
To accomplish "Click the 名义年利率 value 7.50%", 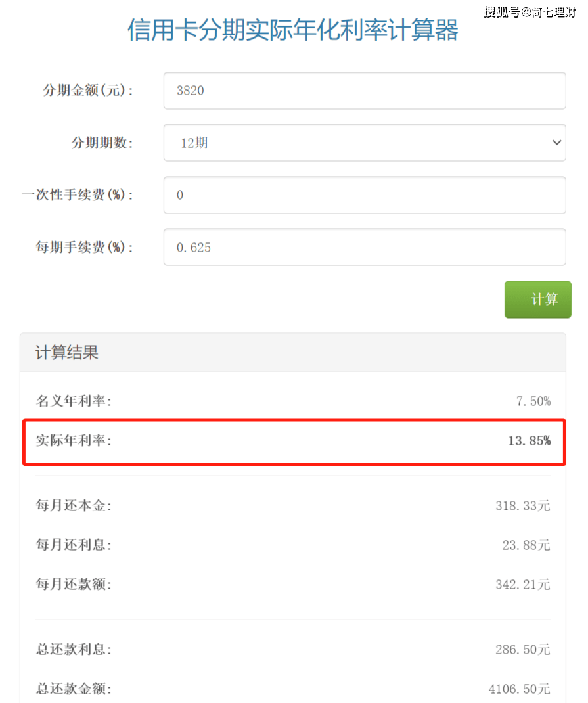I will pos(533,401).
